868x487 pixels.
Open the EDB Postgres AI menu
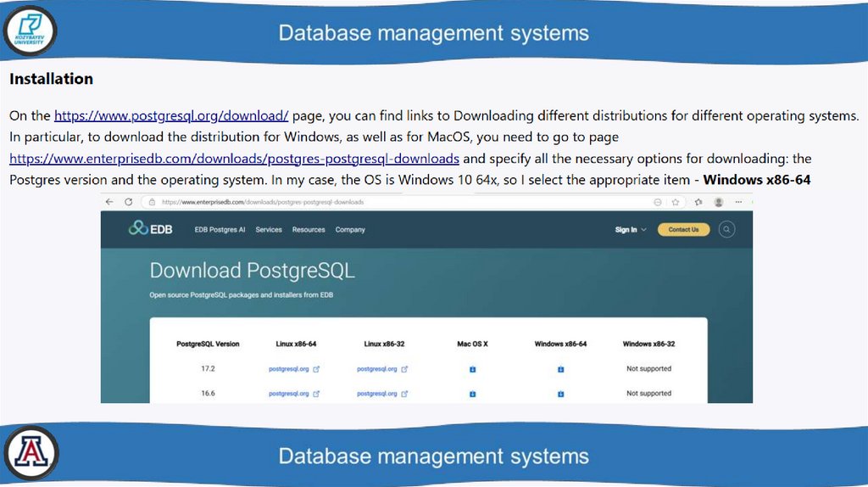click(220, 230)
